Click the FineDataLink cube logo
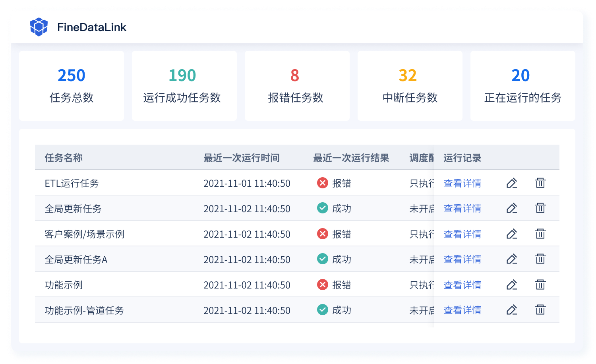The width and height of the screenshot is (596, 364). click(x=39, y=27)
